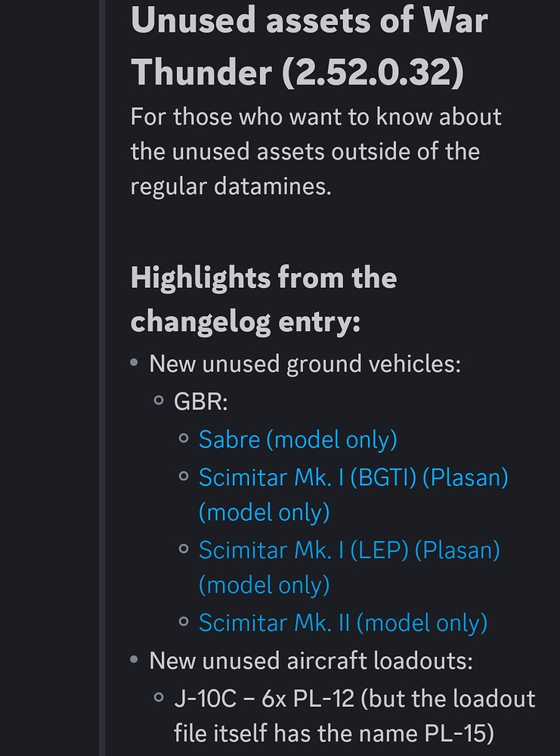Click the bullet beside "New unused aircraft loadouts"
Image resolution: width=560 pixels, height=756 pixels.
[135, 661]
